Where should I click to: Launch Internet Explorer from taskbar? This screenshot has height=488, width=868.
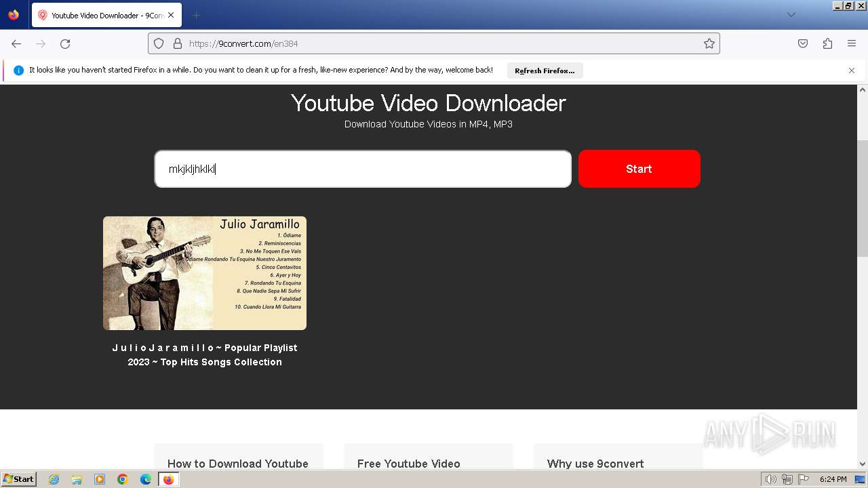pyautogui.click(x=54, y=479)
